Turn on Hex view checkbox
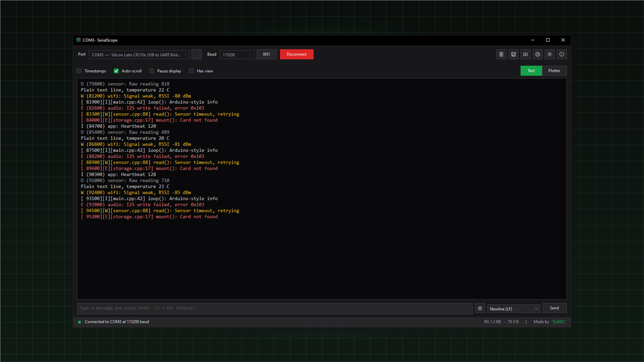Viewport: 644px width, 362px height. [x=191, y=71]
